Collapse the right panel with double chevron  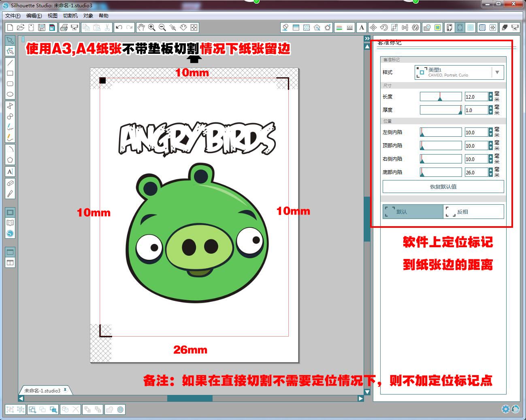pos(367,38)
